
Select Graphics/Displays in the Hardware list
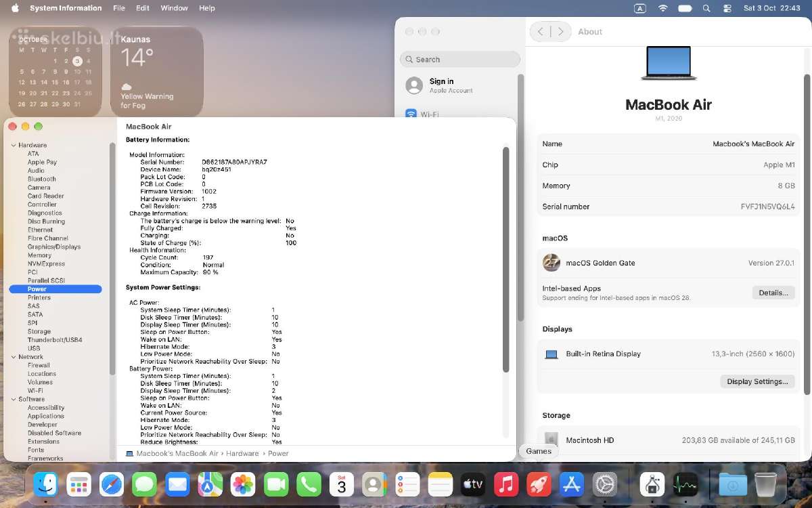coord(54,247)
